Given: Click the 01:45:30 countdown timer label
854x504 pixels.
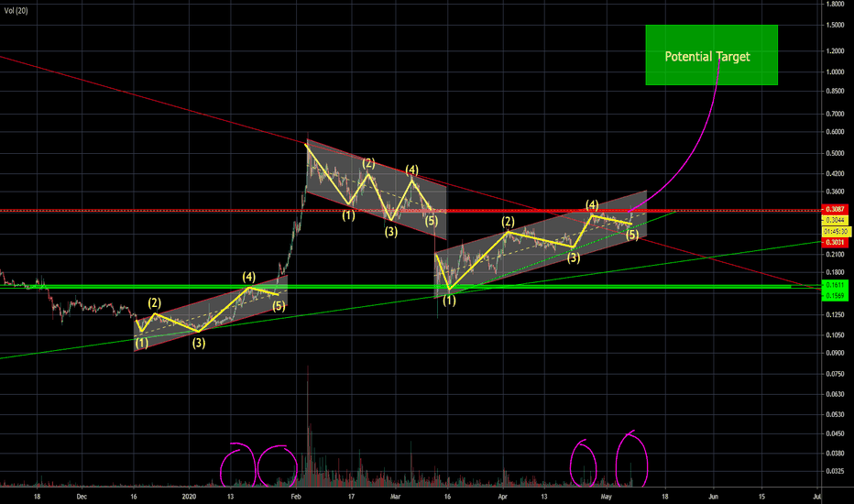Looking at the screenshot, I should (836, 232).
